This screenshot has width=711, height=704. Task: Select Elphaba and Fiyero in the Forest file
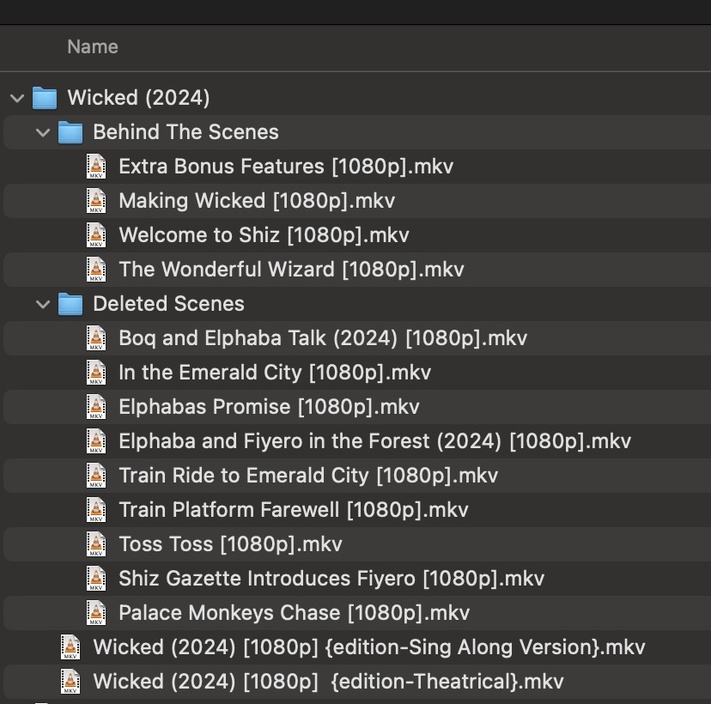[x=374, y=441]
